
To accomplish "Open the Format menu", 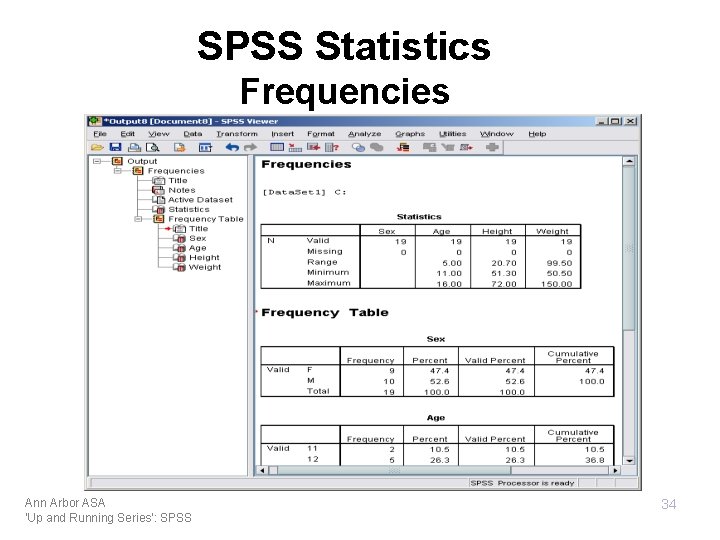I will [x=321, y=134].
